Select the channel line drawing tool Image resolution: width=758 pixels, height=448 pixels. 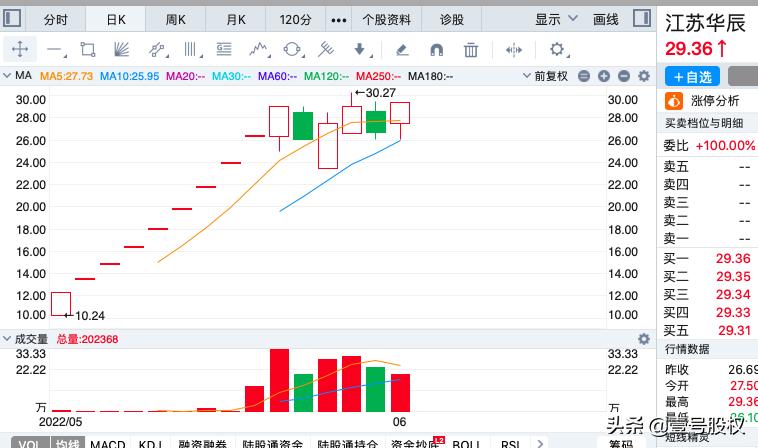(x=158, y=49)
